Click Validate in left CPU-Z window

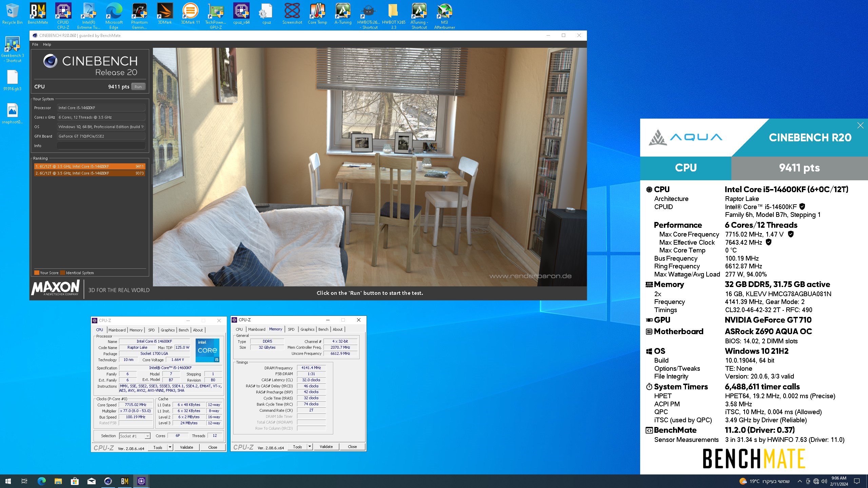point(186,447)
